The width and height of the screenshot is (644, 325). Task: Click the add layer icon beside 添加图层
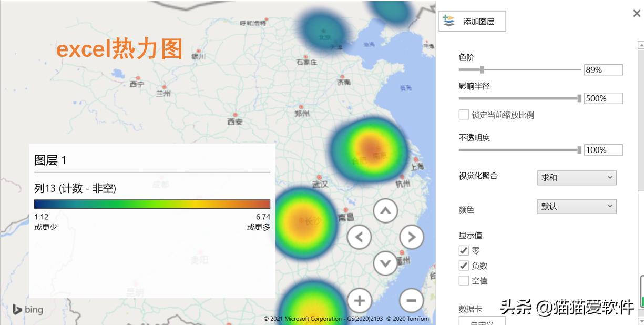448,21
